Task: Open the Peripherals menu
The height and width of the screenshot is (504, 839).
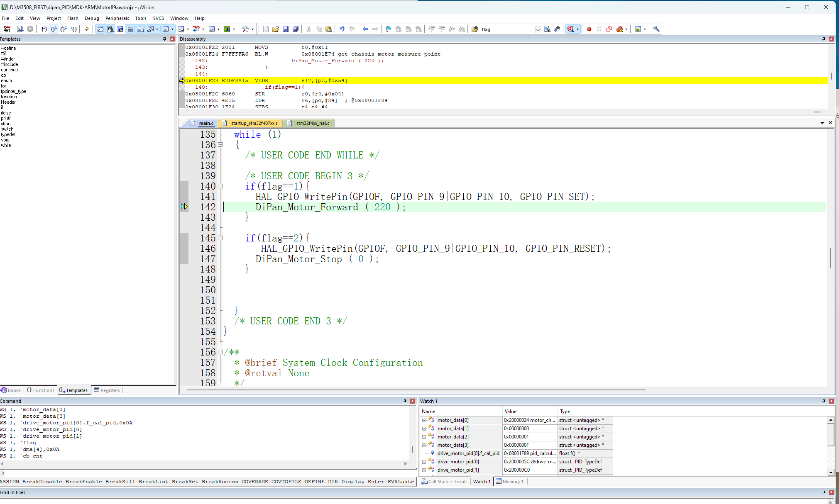Action: 117,18
